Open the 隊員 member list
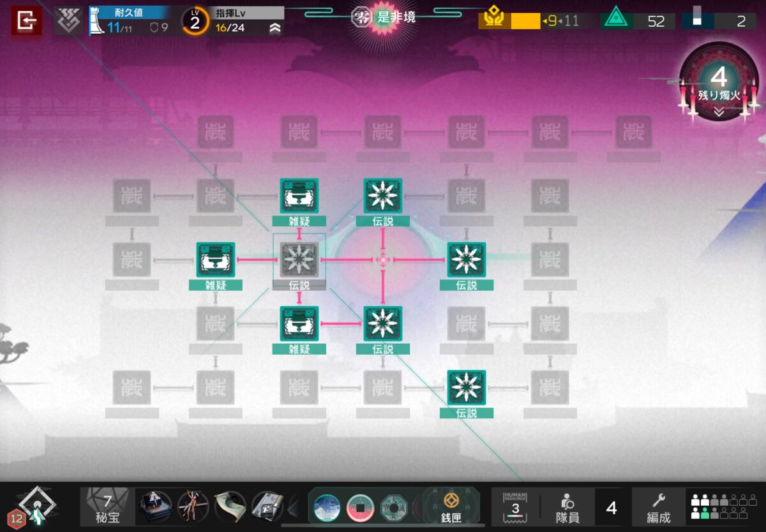766x532 pixels. click(x=566, y=507)
